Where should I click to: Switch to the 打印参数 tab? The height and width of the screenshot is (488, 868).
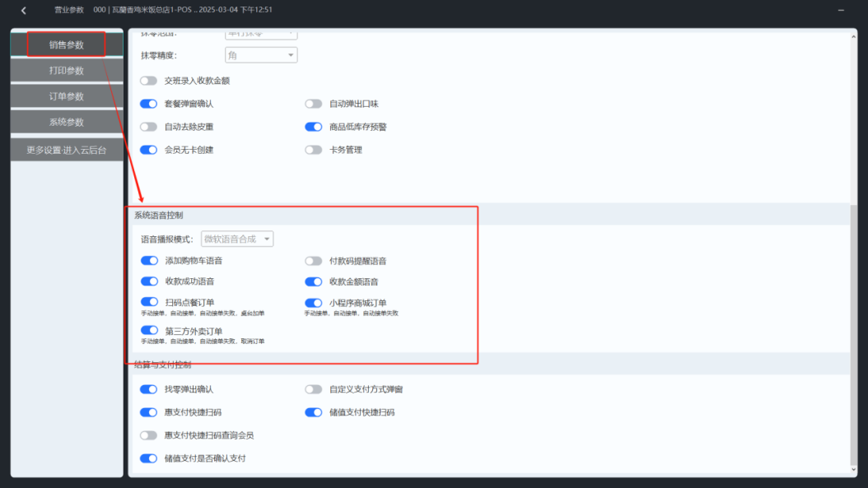67,70
